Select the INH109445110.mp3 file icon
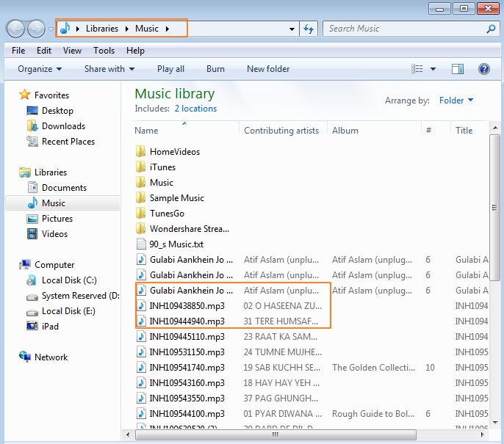The height and width of the screenshot is (444, 504). pos(141,336)
